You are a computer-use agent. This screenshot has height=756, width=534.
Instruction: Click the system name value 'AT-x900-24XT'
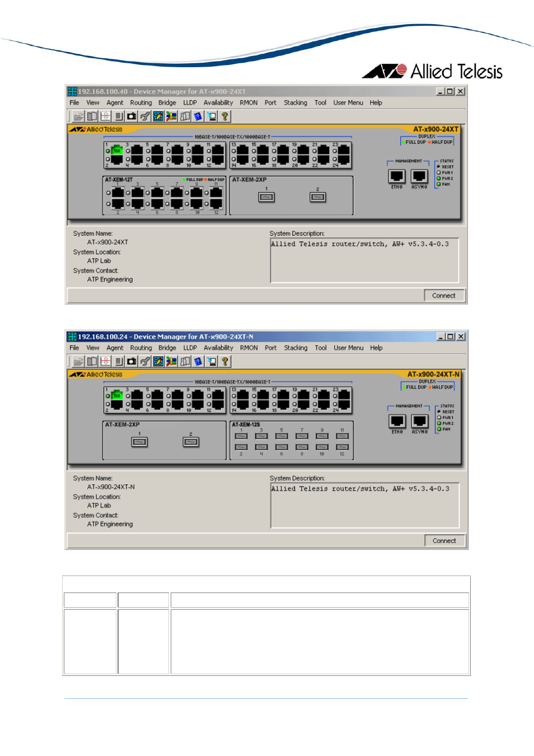pos(107,242)
